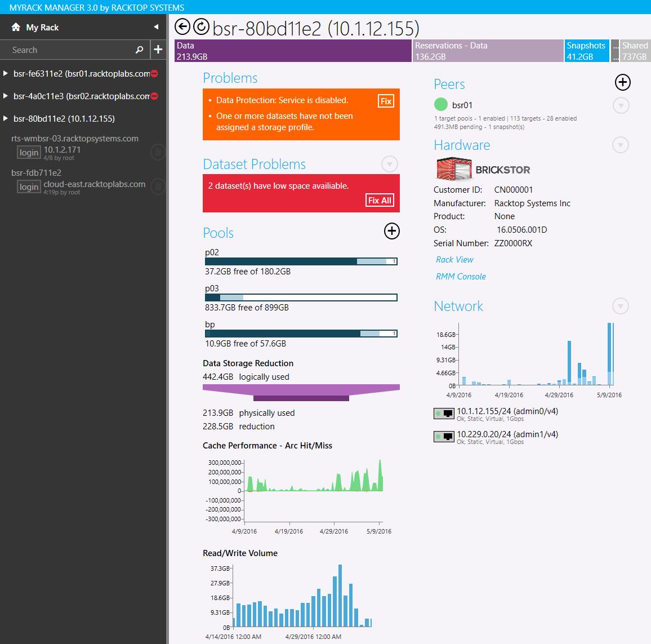Open the Rack View link
651x644 pixels.
point(454,260)
